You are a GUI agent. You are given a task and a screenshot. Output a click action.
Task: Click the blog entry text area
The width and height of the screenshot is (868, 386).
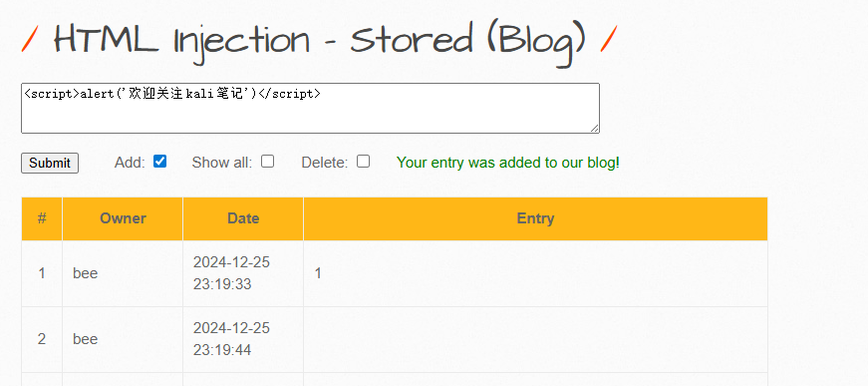310,108
